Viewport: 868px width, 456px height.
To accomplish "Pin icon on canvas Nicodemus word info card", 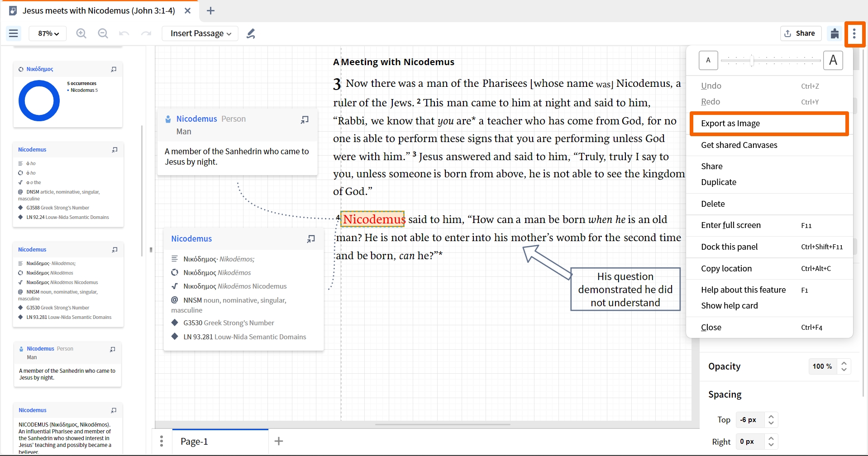I will pos(311,239).
